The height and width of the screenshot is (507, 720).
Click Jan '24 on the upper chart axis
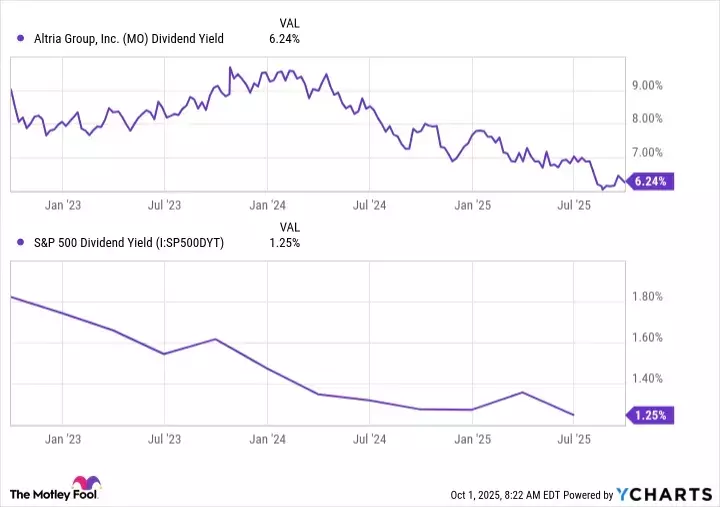coord(268,206)
